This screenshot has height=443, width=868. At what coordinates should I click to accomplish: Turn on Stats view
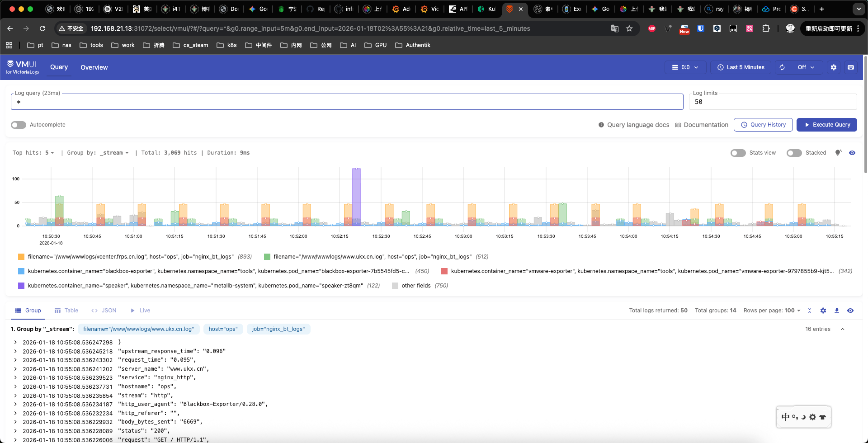[x=738, y=153]
